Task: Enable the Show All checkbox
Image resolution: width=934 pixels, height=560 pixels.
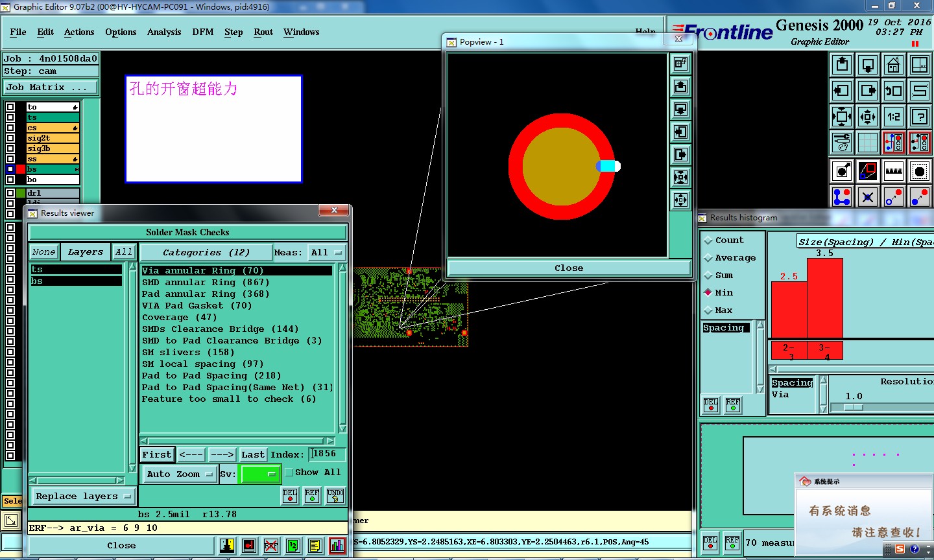Action: tap(289, 472)
